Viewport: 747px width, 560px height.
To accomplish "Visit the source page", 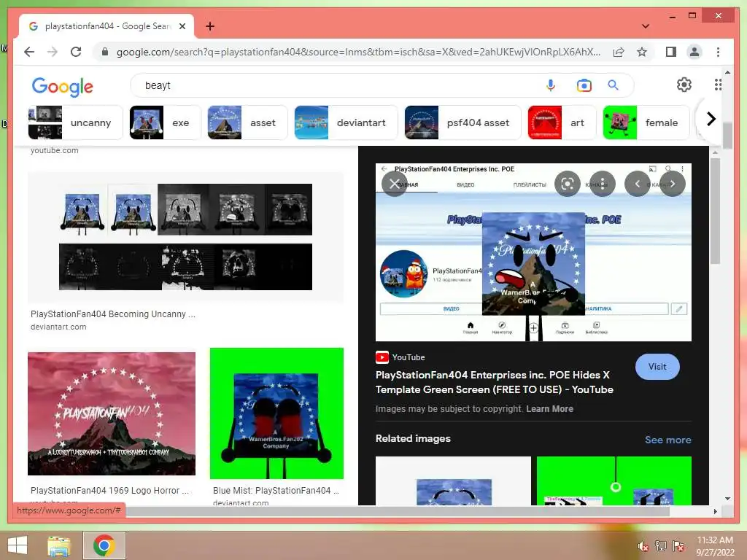I will (x=657, y=367).
